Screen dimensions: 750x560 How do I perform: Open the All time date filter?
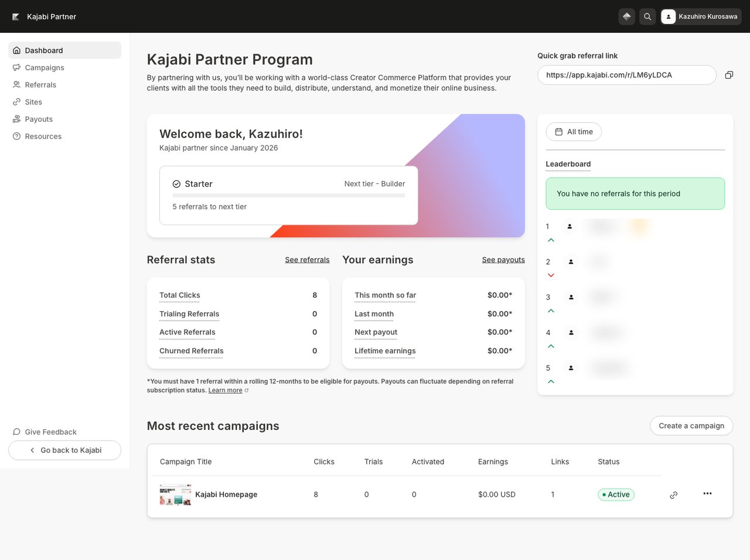click(x=574, y=132)
